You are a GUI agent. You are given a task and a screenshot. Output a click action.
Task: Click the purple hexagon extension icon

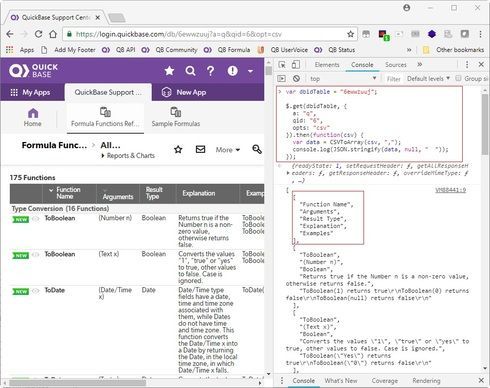point(432,34)
